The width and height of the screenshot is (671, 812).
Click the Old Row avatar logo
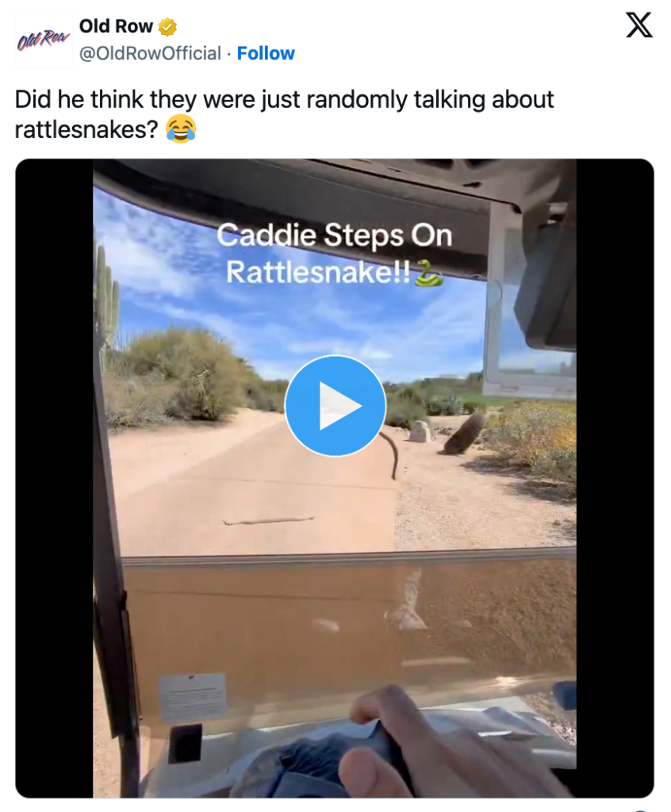44,40
